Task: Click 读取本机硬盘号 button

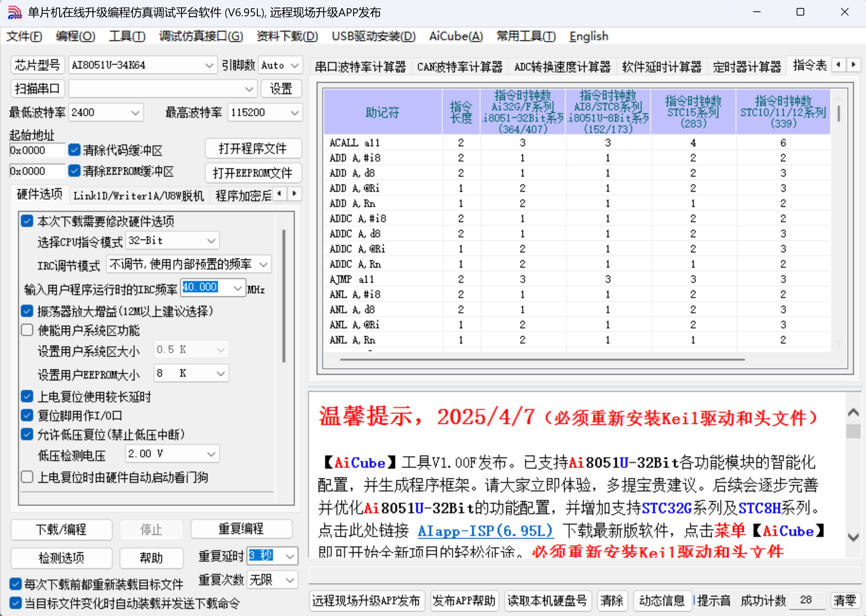Action: click(x=547, y=600)
